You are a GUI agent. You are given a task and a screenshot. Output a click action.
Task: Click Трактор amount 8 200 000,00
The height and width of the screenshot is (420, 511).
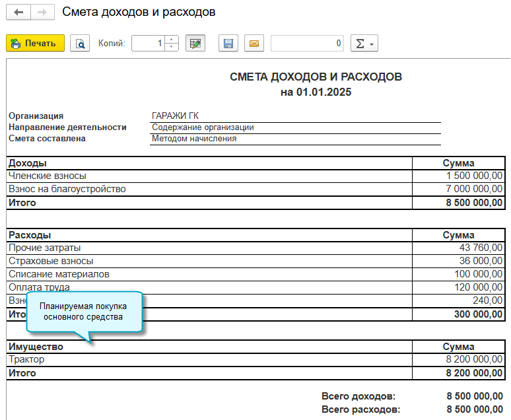coord(459,359)
